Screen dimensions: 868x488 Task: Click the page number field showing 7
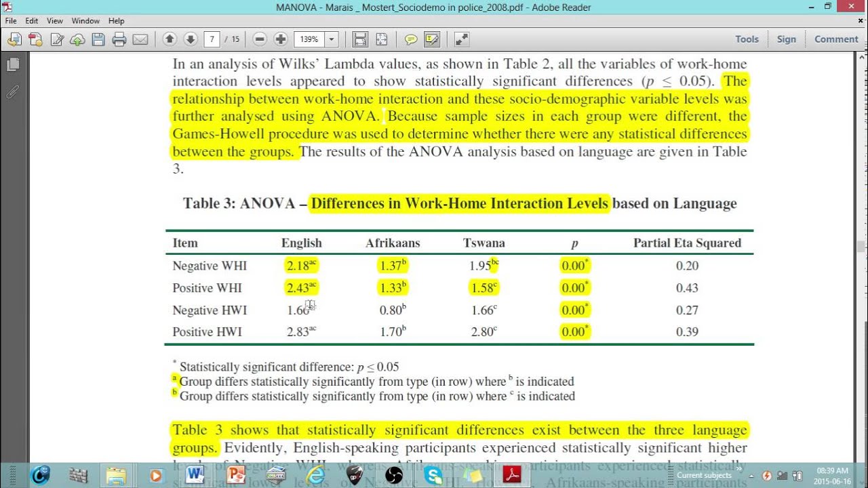(212, 39)
